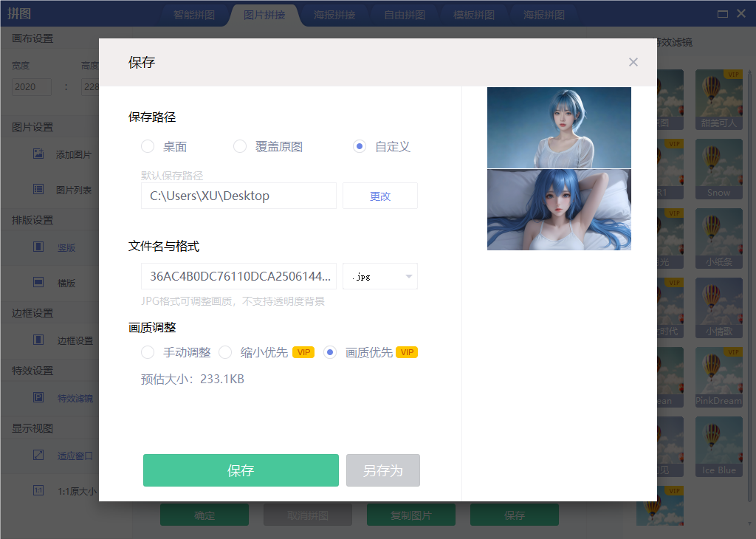Open the .jpg file format dropdown
The width and height of the screenshot is (756, 539).
(379, 275)
